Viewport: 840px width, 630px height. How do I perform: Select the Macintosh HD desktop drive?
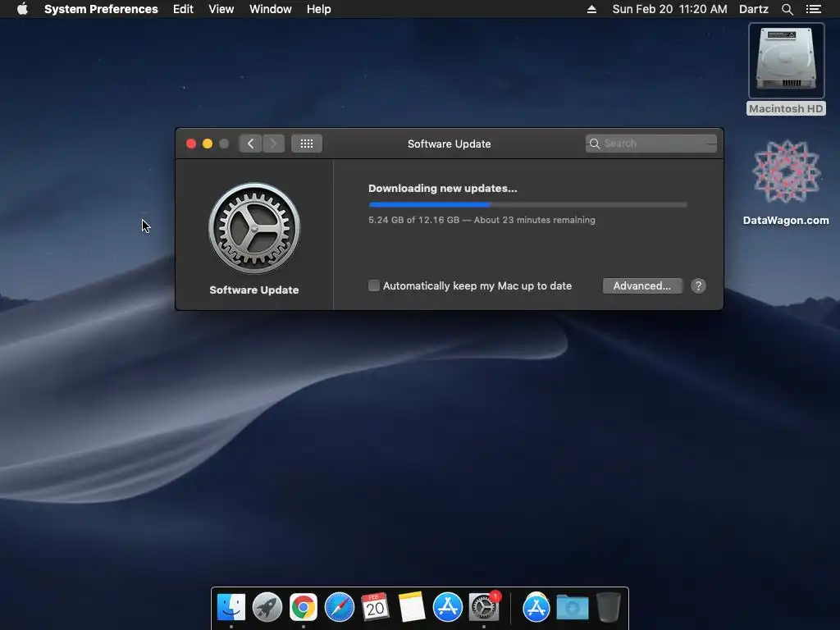[x=786, y=69]
